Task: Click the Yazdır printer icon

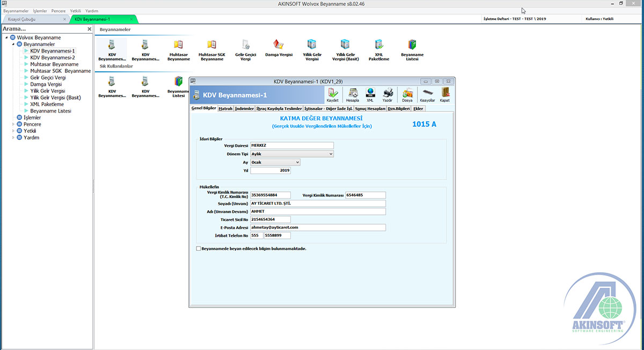Action: tap(387, 93)
